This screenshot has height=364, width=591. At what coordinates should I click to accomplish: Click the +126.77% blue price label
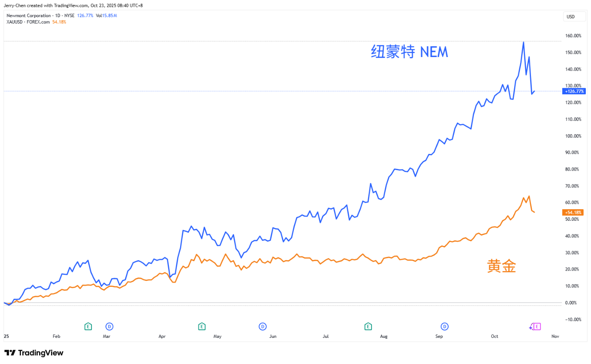tap(573, 91)
